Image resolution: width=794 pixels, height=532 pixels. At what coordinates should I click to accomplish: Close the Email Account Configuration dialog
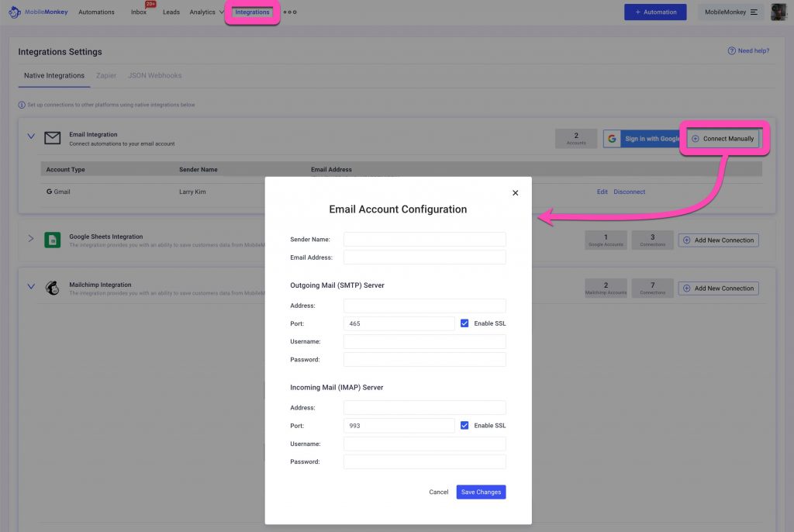click(x=515, y=193)
